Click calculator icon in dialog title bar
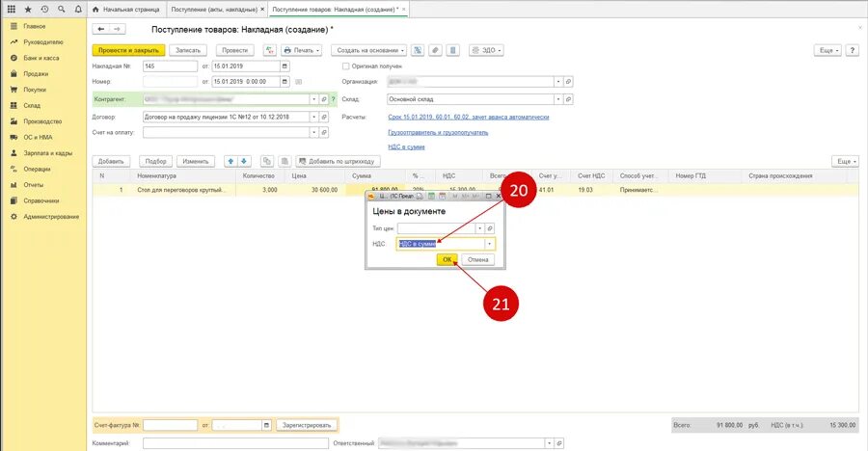Viewport: 868px width, 451px height. (431, 196)
